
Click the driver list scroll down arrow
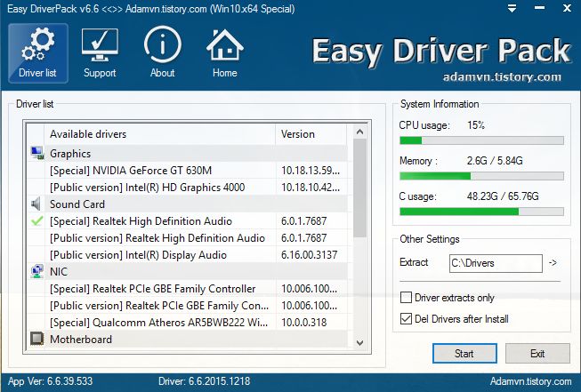pyautogui.click(x=359, y=343)
